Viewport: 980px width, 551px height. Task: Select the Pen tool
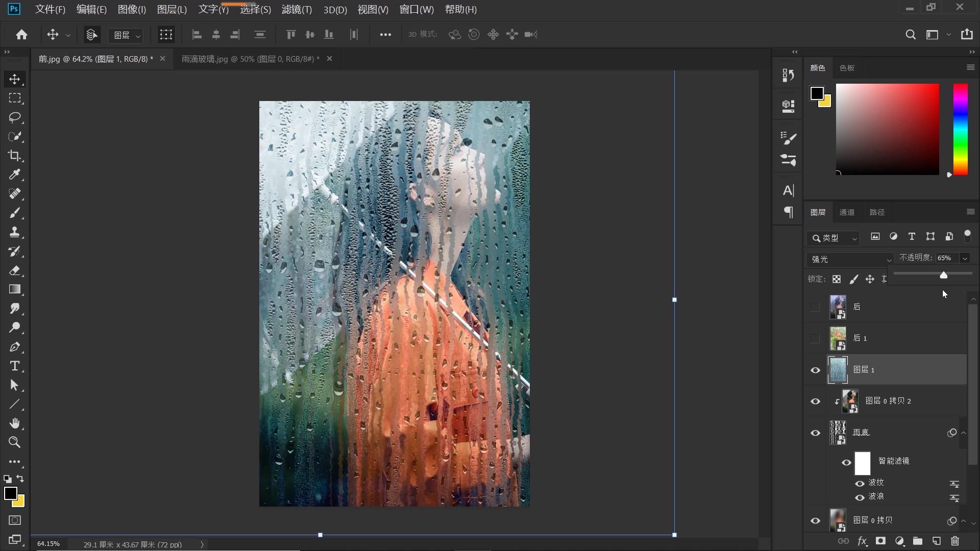14,347
